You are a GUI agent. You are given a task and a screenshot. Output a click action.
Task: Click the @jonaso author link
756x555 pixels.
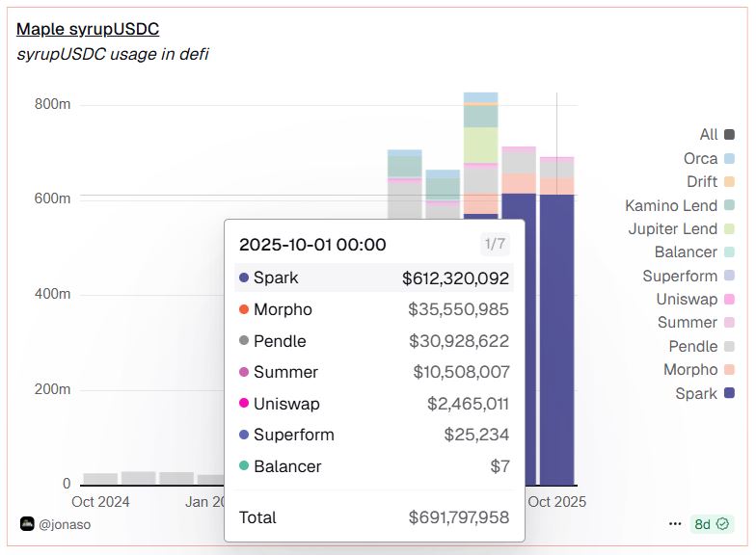coord(65,524)
